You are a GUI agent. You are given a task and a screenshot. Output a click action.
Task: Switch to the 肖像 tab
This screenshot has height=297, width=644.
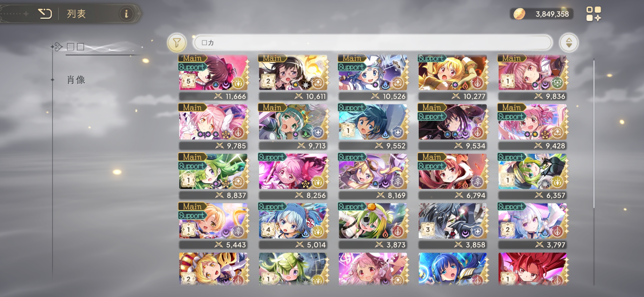(76, 80)
